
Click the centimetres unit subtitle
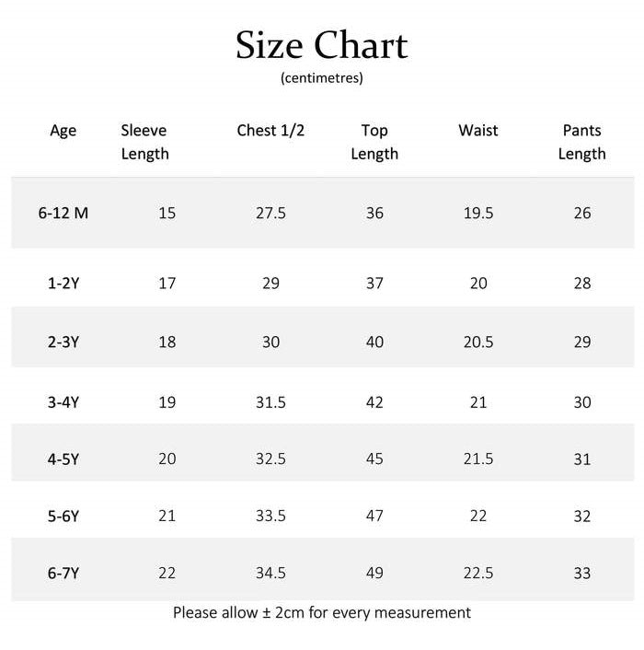tap(321, 78)
